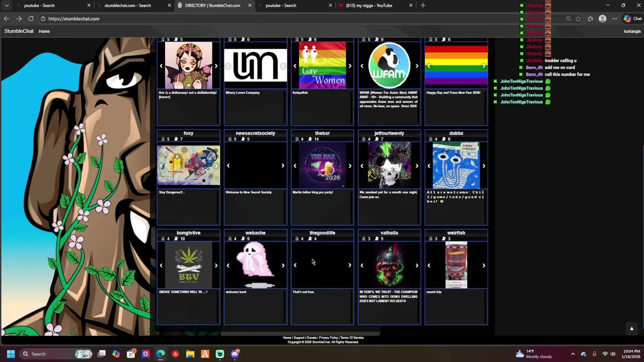Click the next arrow on valhalla card
The width and height of the screenshot is (644, 362).
click(x=417, y=265)
